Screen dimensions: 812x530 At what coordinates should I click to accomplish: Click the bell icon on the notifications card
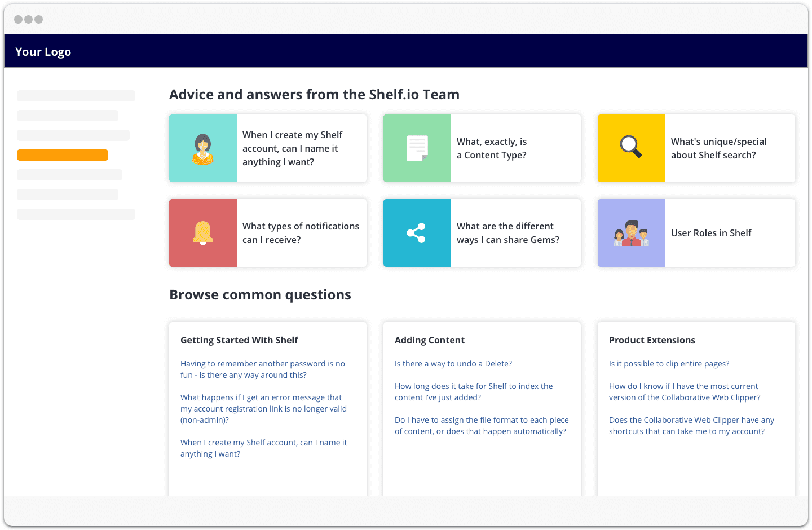pos(203,232)
